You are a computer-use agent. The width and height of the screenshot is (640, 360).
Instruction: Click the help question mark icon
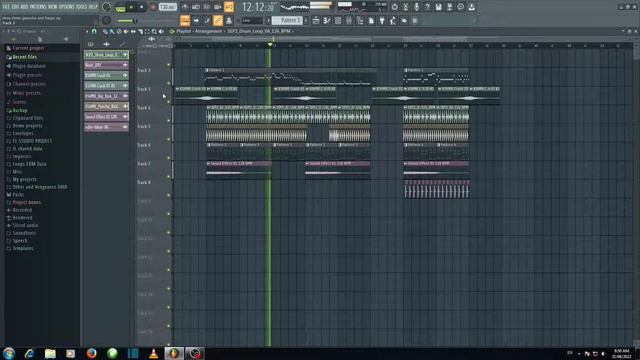point(427,7)
